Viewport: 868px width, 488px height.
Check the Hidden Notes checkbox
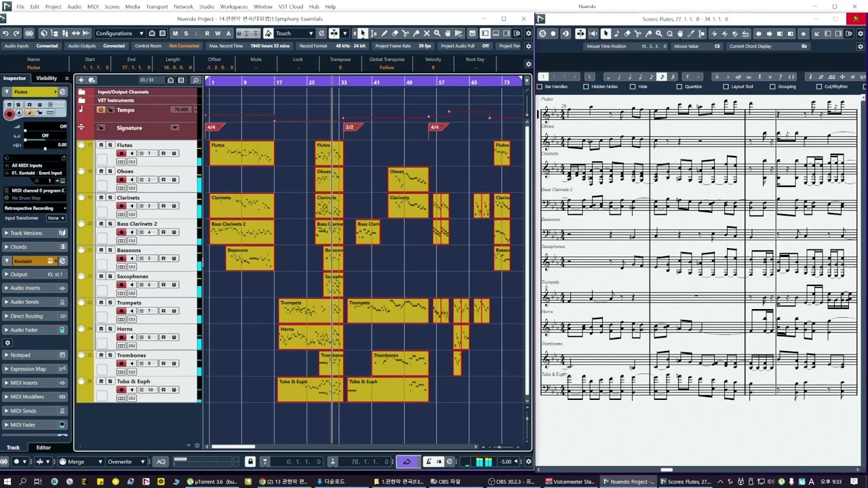(x=587, y=87)
